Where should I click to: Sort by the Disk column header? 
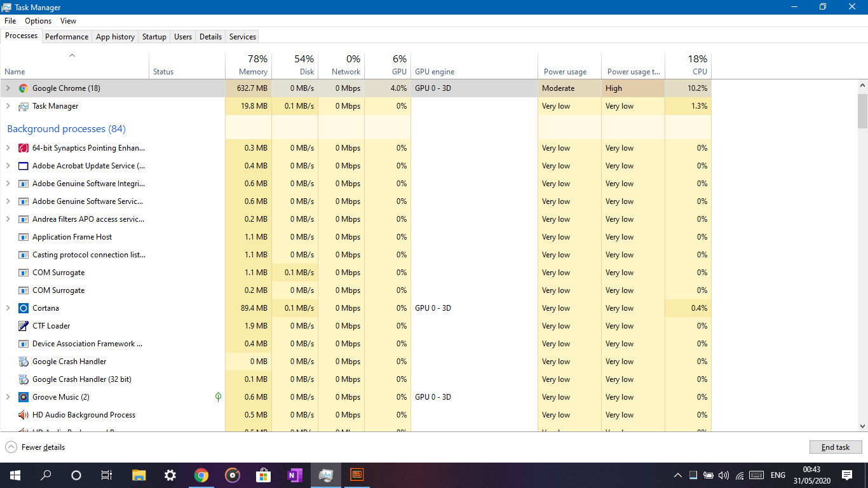click(x=295, y=65)
